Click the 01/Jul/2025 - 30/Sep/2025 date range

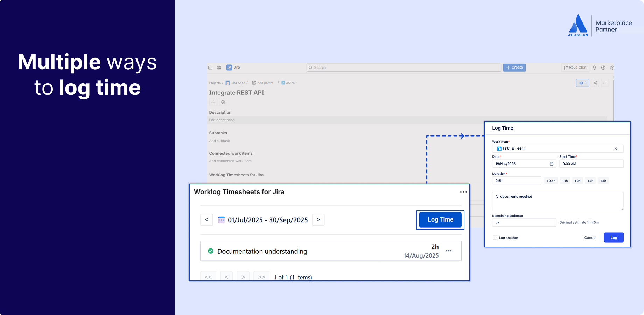(x=268, y=220)
